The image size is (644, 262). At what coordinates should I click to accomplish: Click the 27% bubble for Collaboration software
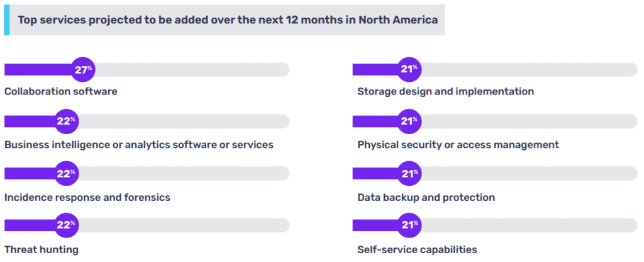pos(82,70)
